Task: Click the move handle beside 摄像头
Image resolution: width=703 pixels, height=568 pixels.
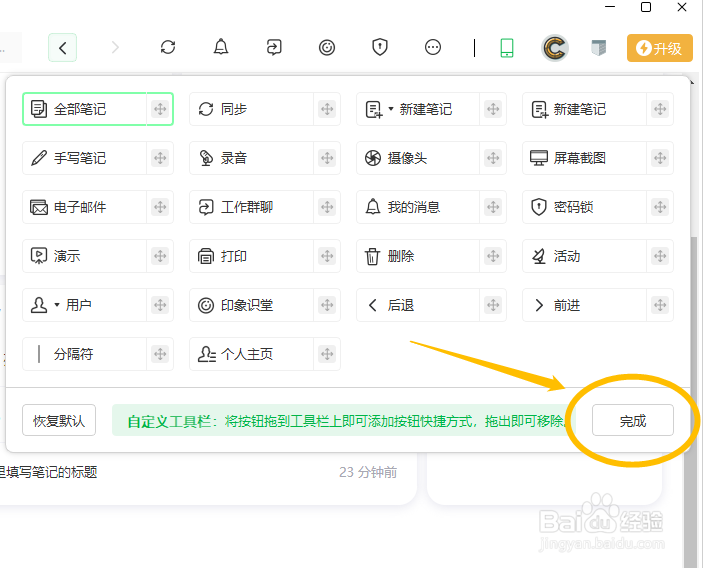Action: (493, 158)
